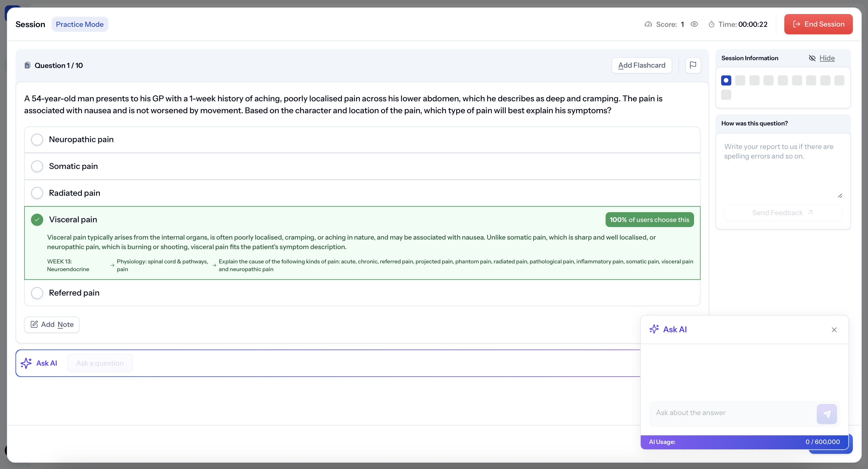Flag this question with flag icon
This screenshot has height=469, width=868.
(693, 65)
